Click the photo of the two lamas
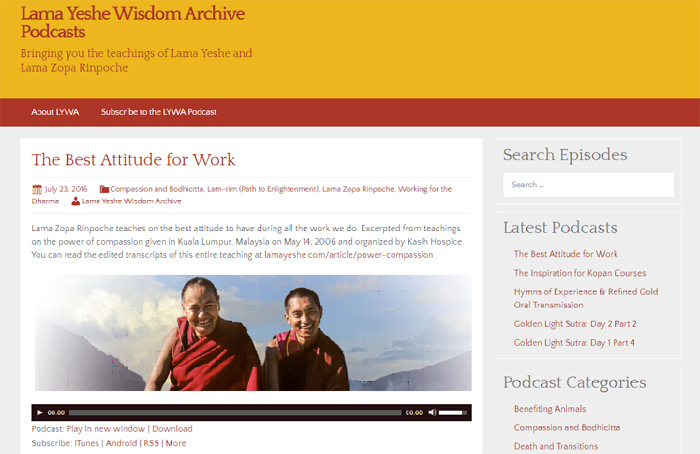This screenshot has height=454, width=700. tap(253, 333)
